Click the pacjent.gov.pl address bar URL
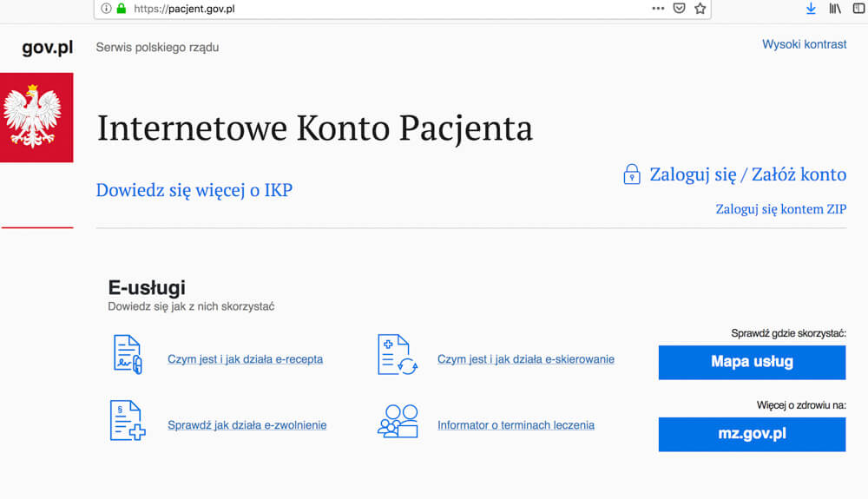868x499 pixels. (x=184, y=9)
